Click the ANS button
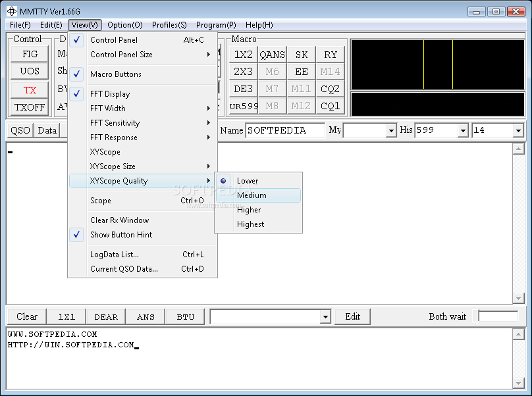532x396 pixels. [x=146, y=316]
